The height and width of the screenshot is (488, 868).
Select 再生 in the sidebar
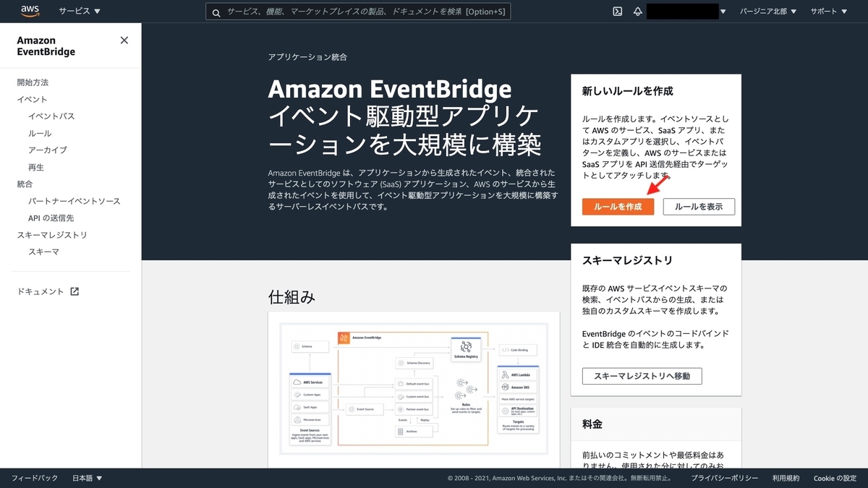(x=36, y=168)
